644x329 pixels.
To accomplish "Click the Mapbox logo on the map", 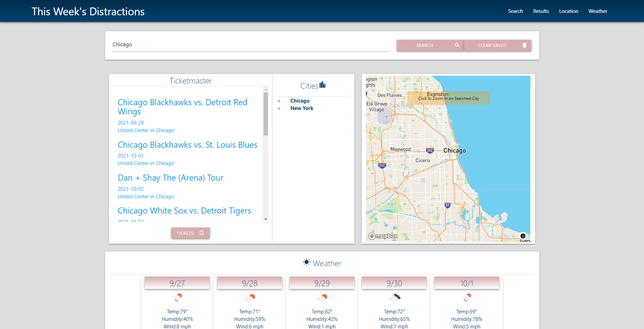I will [x=383, y=236].
